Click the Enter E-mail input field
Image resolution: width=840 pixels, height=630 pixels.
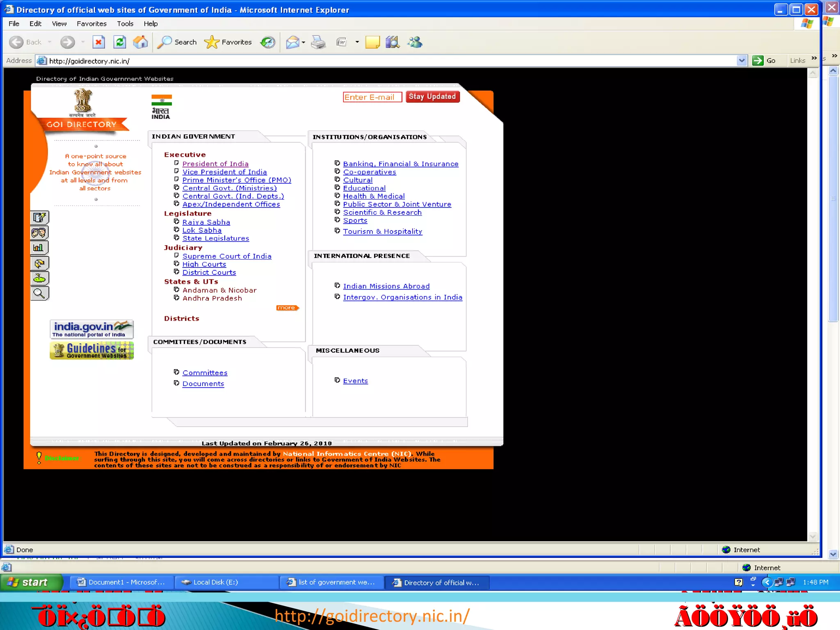pyautogui.click(x=372, y=97)
